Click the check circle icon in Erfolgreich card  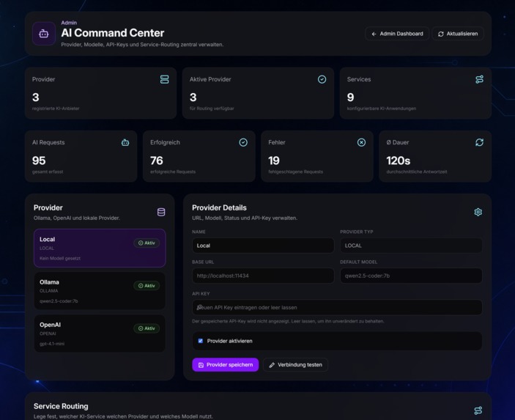tap(243, 142)
